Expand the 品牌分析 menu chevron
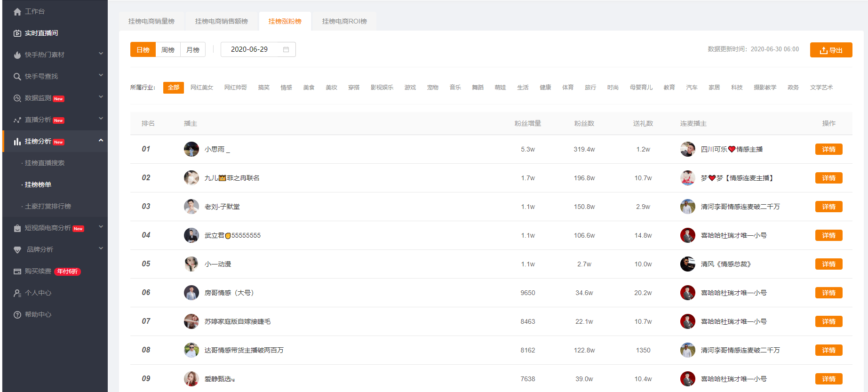 coord(101,248)
